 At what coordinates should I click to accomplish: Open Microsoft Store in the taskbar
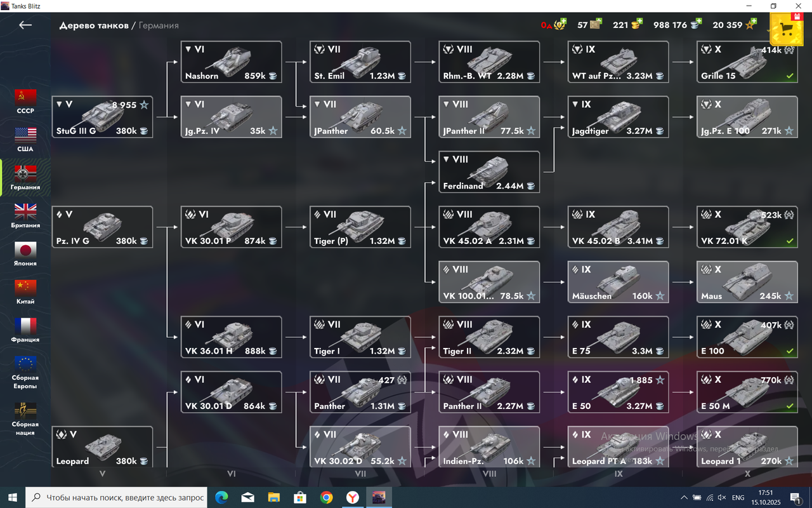click(299, 497)
